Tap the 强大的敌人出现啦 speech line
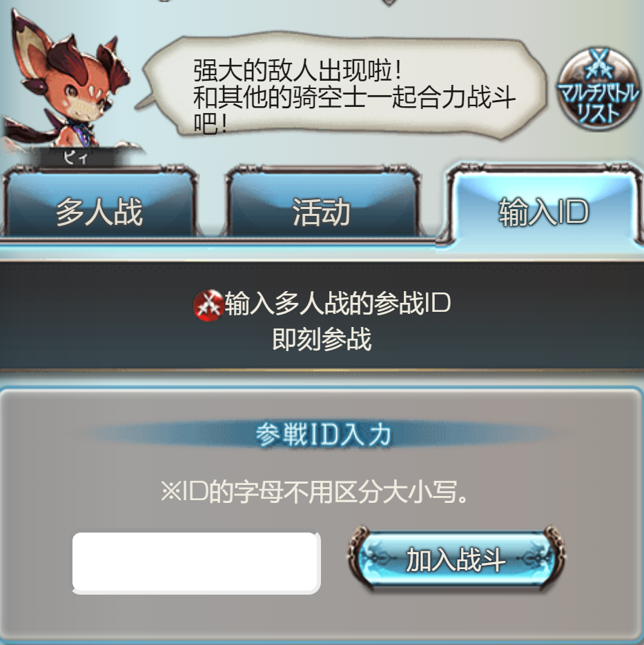This screenshot has height=645, width=644. [297, 71]
